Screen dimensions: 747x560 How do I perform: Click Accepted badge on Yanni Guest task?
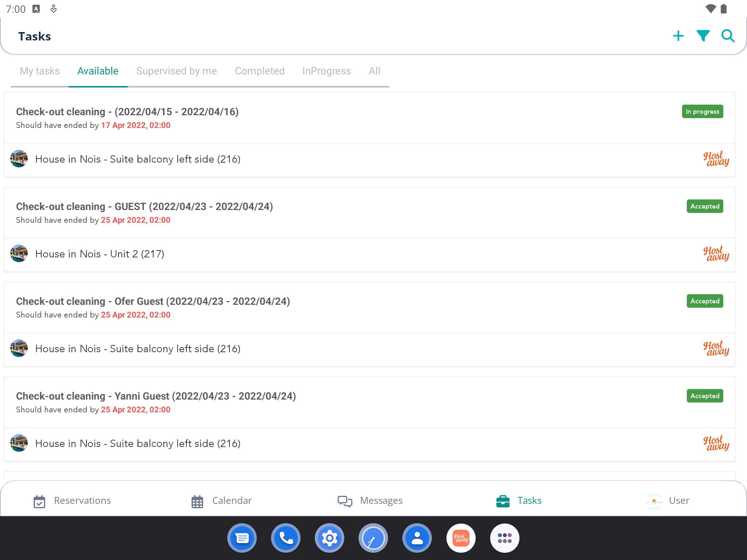point(705,396)
